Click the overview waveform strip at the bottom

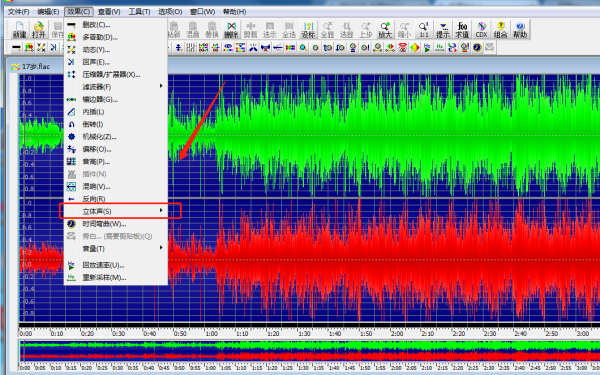[x=309, y=351]
